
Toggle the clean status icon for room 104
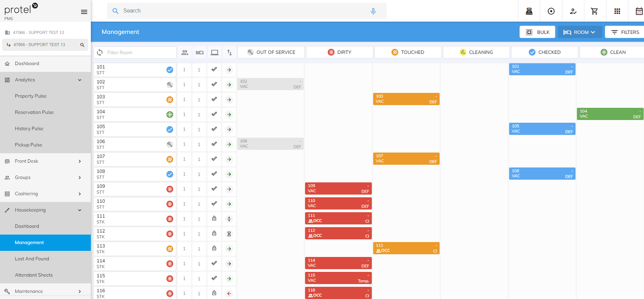coord(170,115)
